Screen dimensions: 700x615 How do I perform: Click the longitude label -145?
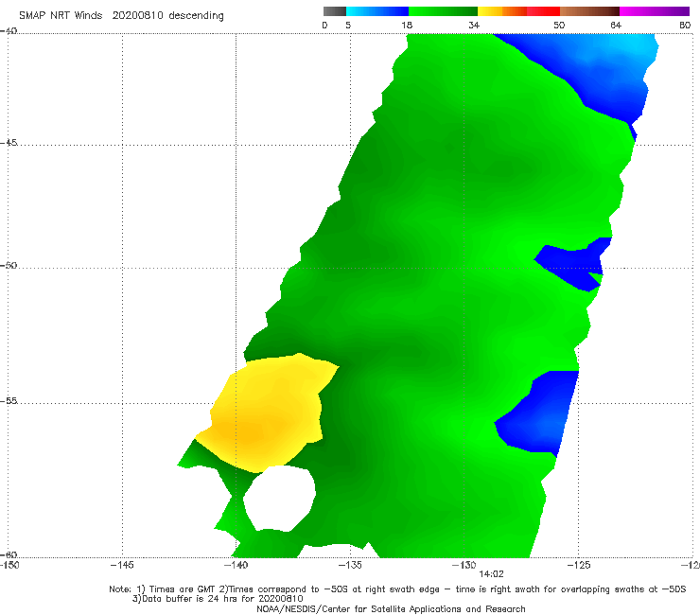[122, 566]
